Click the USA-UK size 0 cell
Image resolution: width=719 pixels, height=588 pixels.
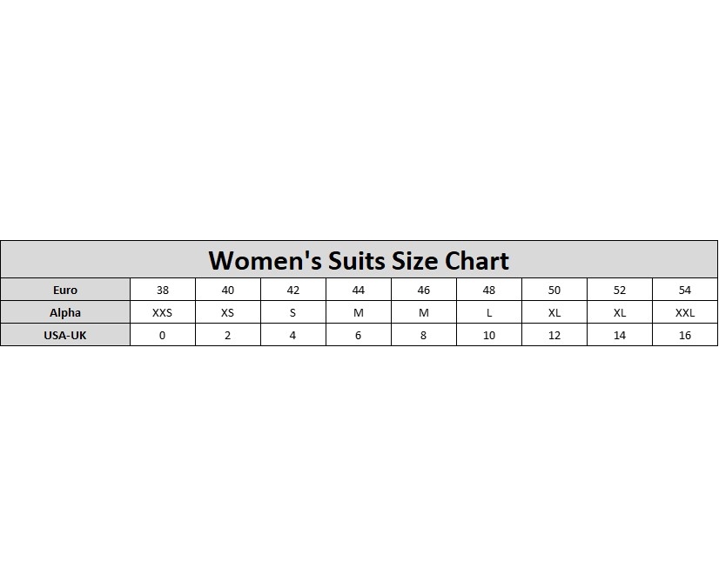coord(163,336)
